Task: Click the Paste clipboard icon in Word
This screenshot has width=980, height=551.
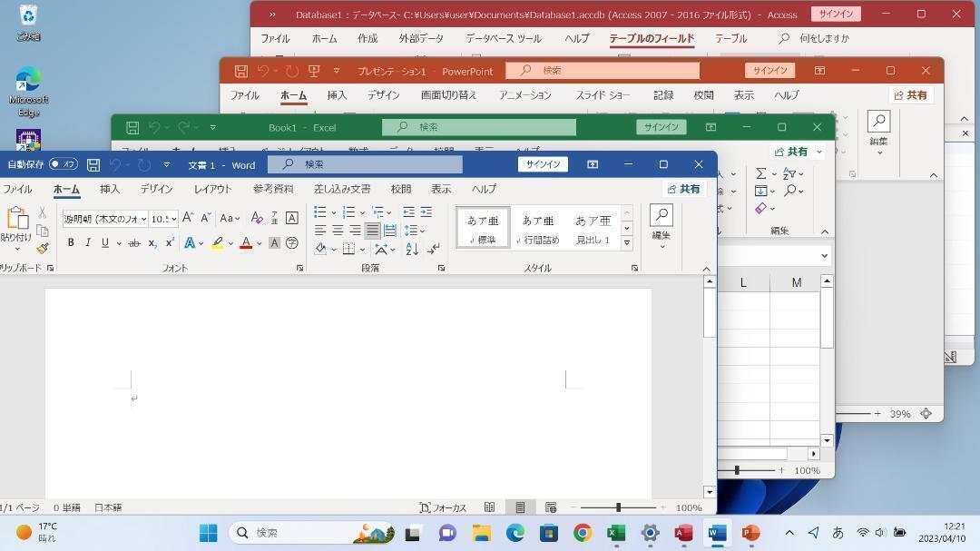Action: (17, 218)
